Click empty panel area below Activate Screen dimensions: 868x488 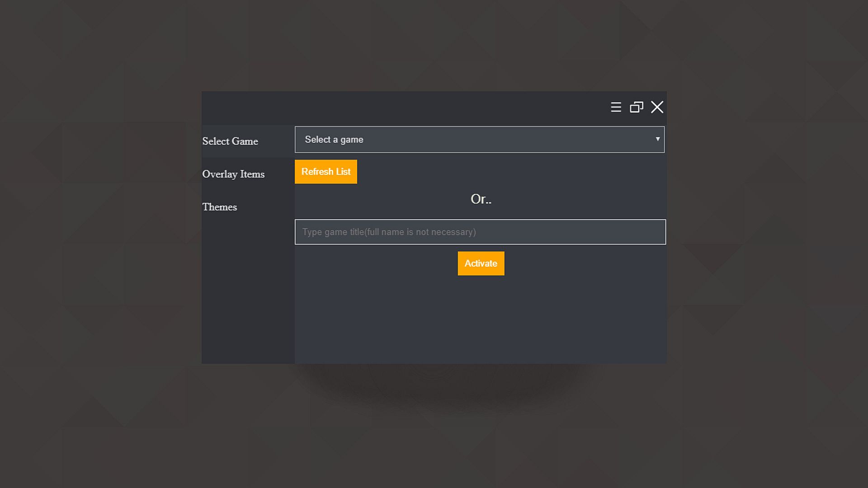point(481,321)
